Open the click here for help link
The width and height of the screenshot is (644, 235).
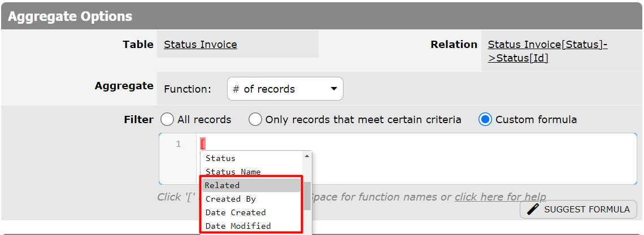point(500,197)
